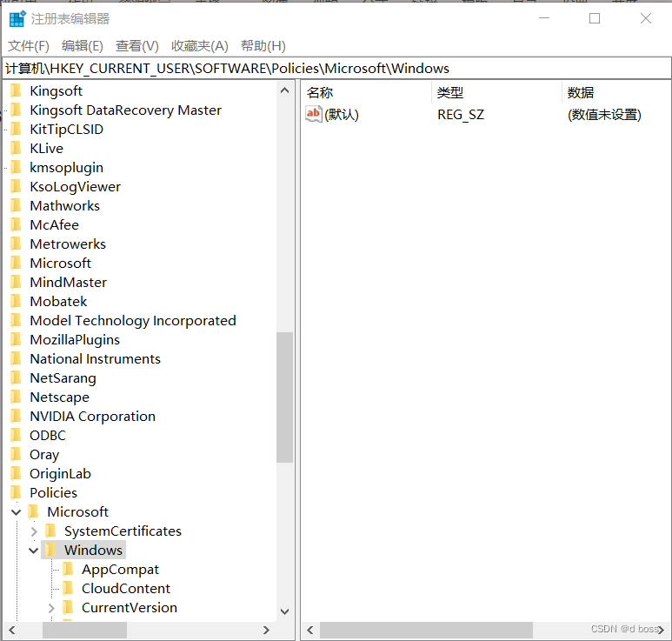Open the 编辑(E) menu
Screen dimensions: 672x641
click(x=83, y=46)
